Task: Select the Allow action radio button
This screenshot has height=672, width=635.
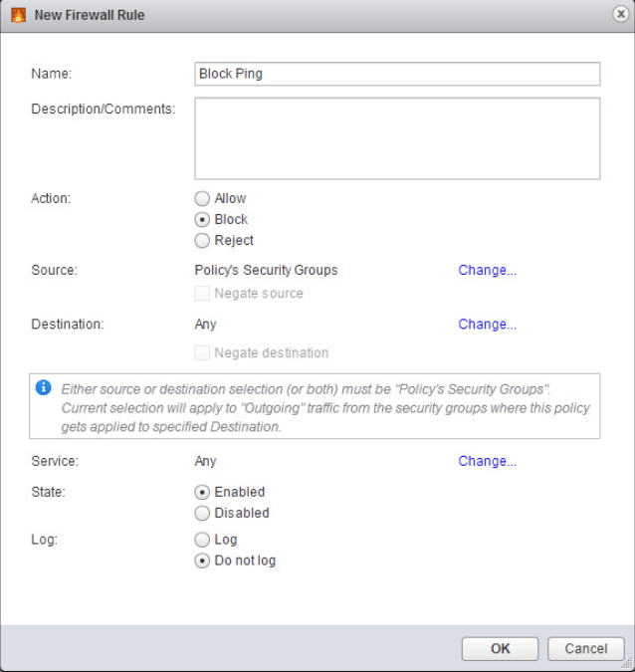Action: click(x=203, y=198)
